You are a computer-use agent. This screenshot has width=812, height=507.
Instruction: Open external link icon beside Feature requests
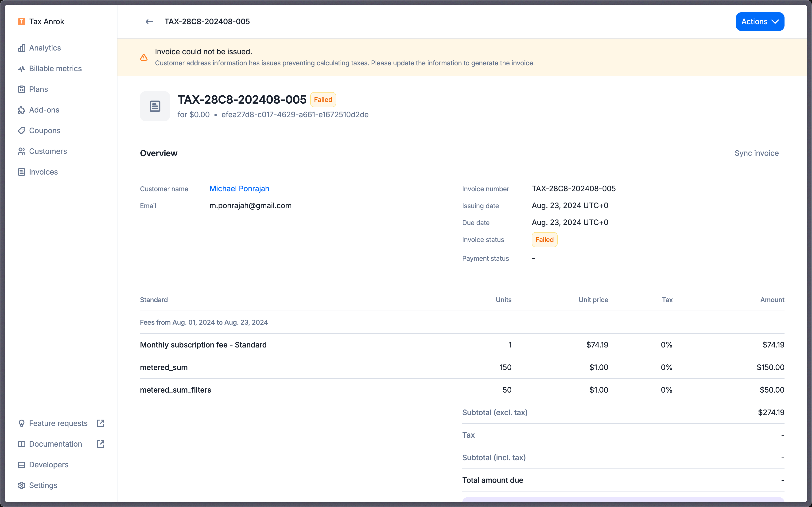101,423
